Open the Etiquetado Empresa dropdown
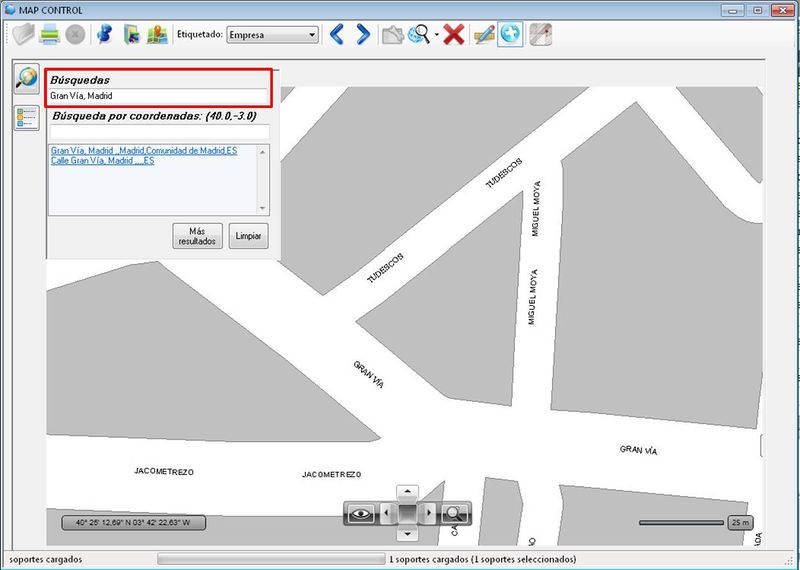This screenshot has height=570, width=800. point(272,35)
